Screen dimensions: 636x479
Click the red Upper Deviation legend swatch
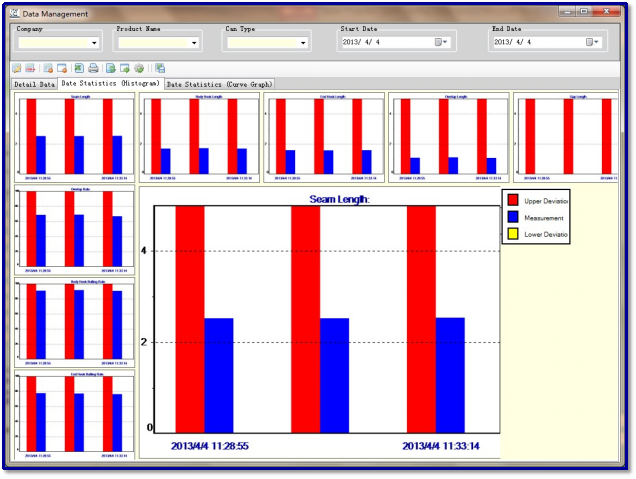[x=513, y=201]
